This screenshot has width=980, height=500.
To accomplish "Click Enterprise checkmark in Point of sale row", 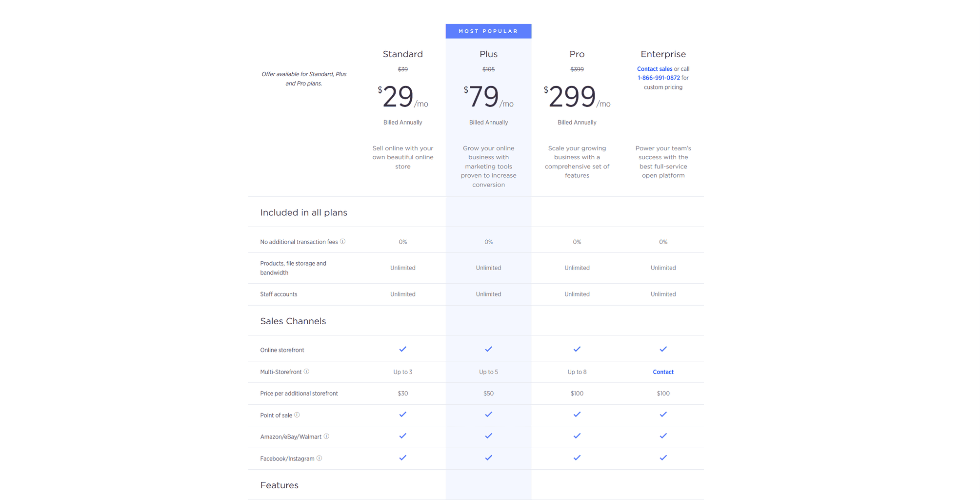I will (x=663, y=415).
